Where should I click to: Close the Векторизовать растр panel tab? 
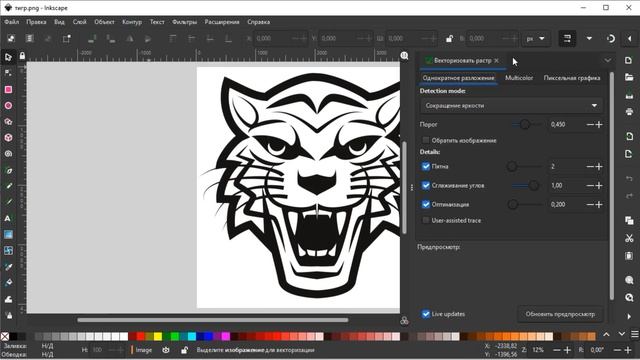(x=496, y=60)
